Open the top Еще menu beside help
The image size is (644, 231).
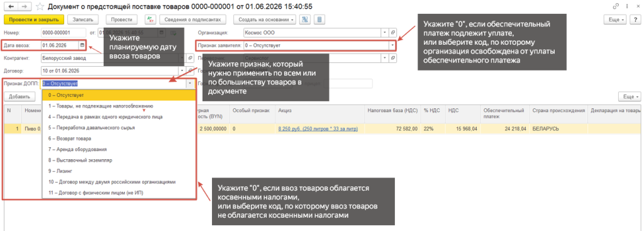pyautogui.click(x=615, y=20)
